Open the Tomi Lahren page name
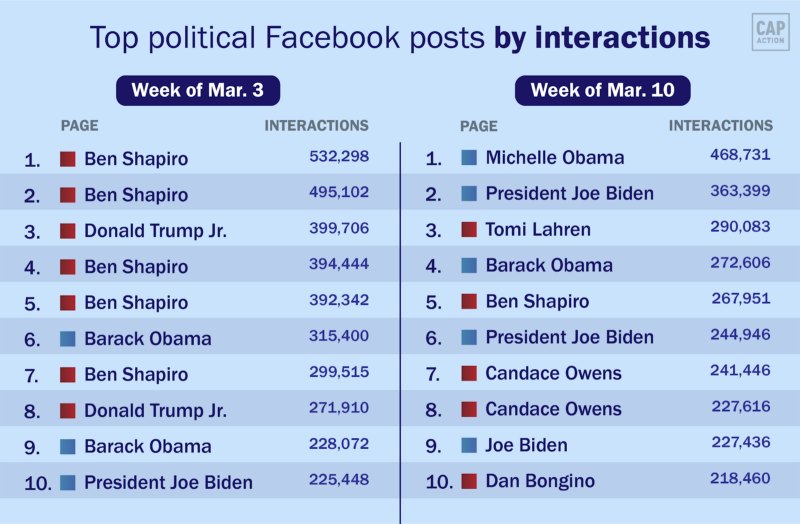The height and width of the screenshot is (524, 800). click(x=538, y=230)
